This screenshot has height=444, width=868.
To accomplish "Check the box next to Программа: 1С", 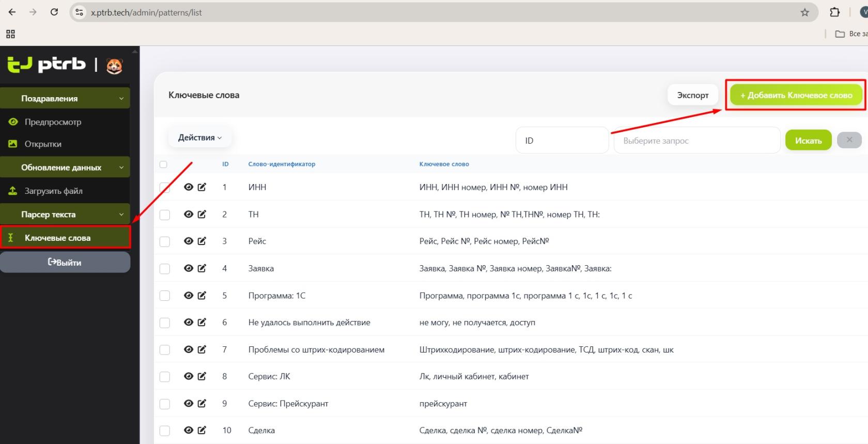I will coord(165,296).
